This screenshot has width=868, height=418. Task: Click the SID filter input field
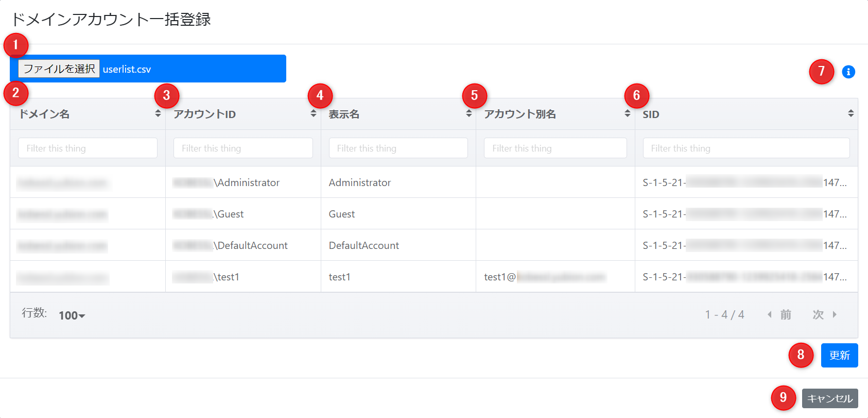click(747, 148)
